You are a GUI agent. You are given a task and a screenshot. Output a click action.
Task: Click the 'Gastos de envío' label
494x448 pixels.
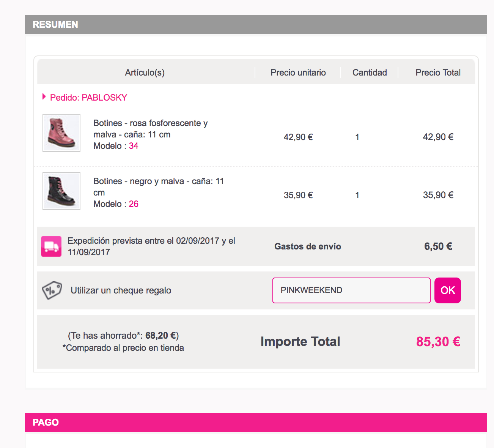pyautogui.click(x=308, y=246)
